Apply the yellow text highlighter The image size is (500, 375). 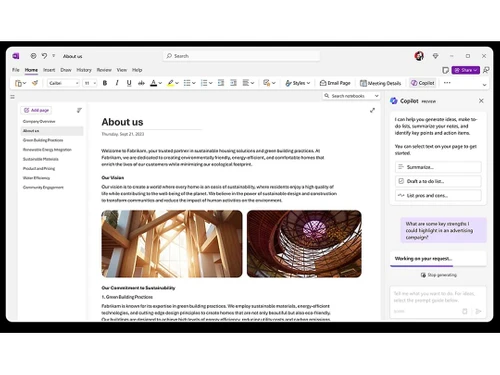[x=170, y=83]
